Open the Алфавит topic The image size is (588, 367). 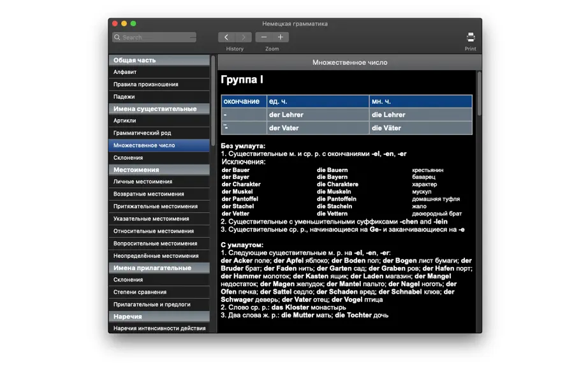159,72
